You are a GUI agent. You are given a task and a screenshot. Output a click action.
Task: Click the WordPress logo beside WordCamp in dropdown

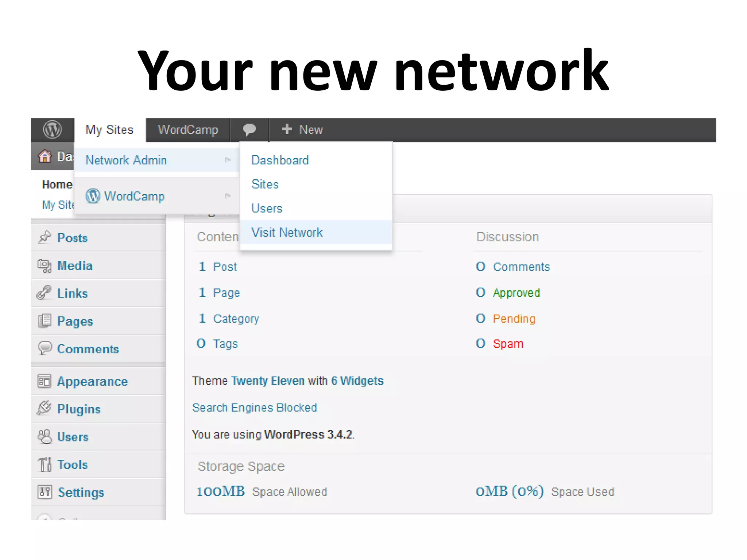[93, 196]
